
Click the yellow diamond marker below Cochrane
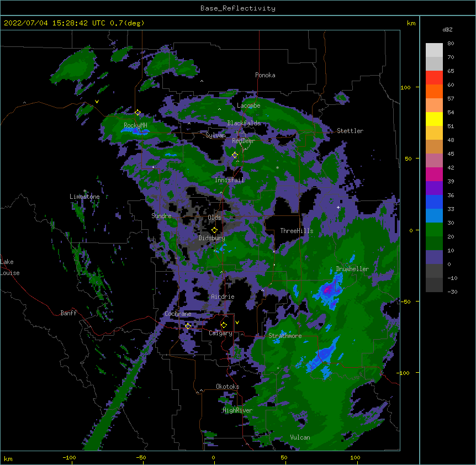pos(188,326)
